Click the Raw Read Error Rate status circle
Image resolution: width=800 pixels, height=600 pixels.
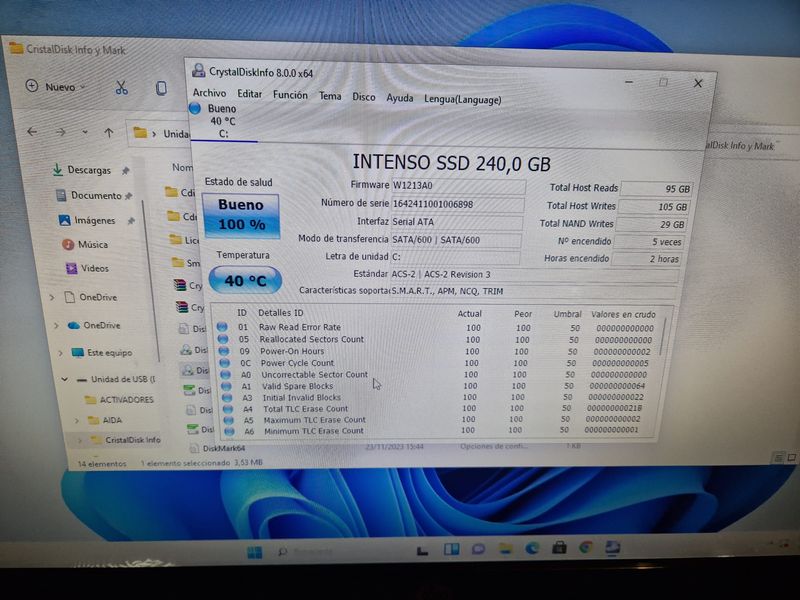[x=222, y=327]
